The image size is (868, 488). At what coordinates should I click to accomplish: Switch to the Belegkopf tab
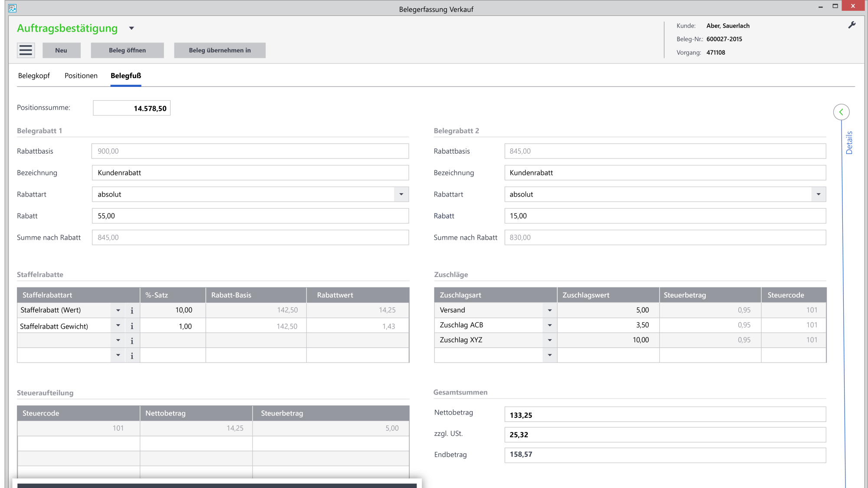tap(34, 76)
